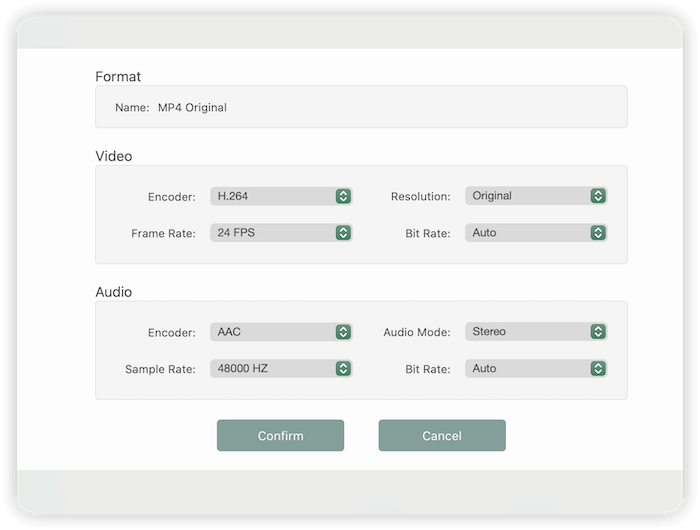Screen dimensions: 700x530
Task: Expand the video Bit Rate Auto dropdown
Action: 527,233
